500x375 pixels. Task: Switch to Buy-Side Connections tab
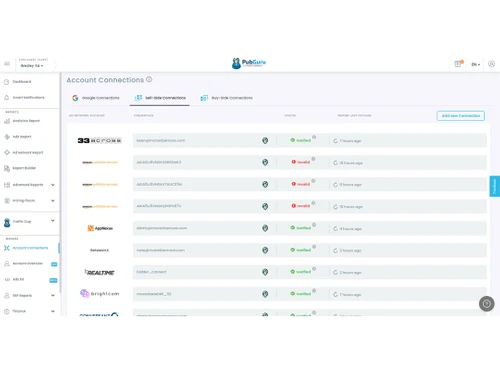click(x=227, y=98)
